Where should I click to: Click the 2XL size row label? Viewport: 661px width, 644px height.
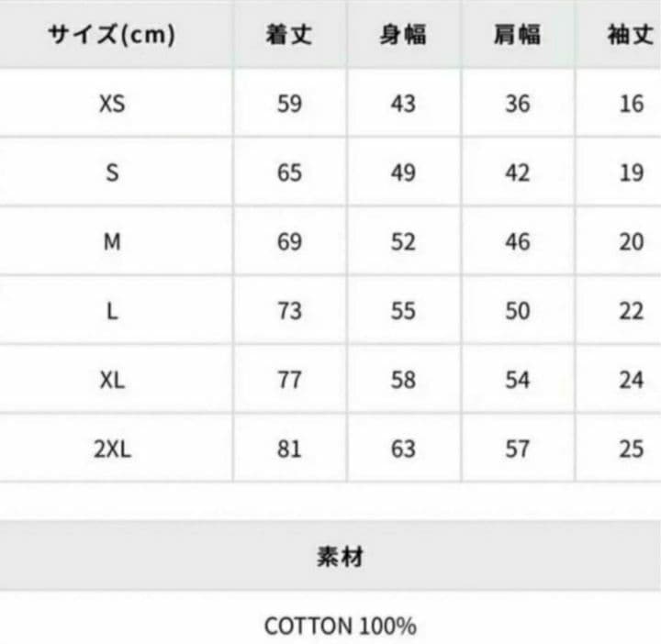(112, 449)
